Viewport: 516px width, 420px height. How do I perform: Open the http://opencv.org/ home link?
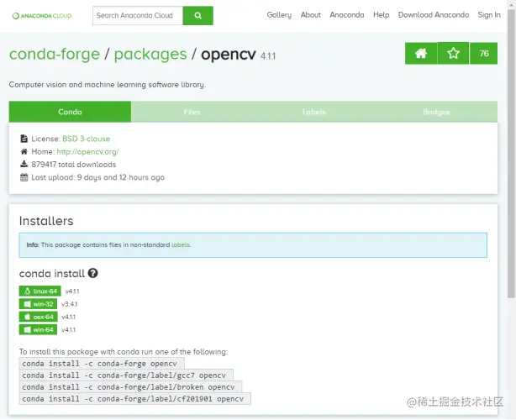(x=87, y=152)
